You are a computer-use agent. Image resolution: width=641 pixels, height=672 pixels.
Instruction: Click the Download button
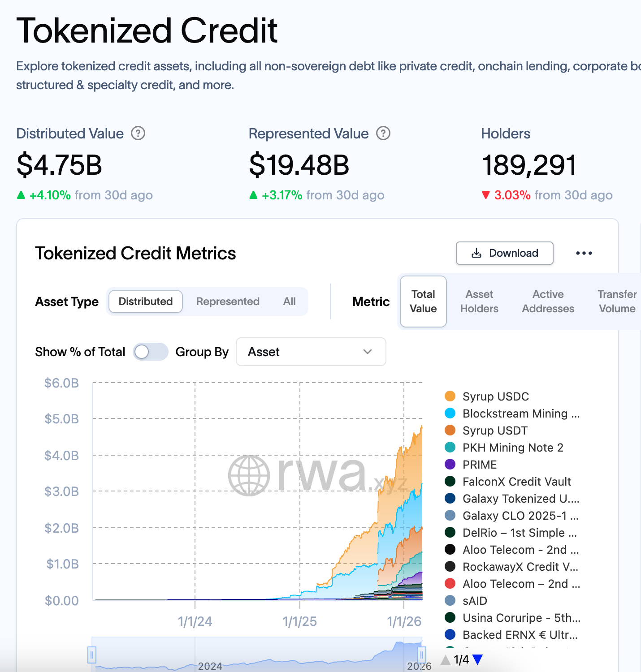(505, 253)
